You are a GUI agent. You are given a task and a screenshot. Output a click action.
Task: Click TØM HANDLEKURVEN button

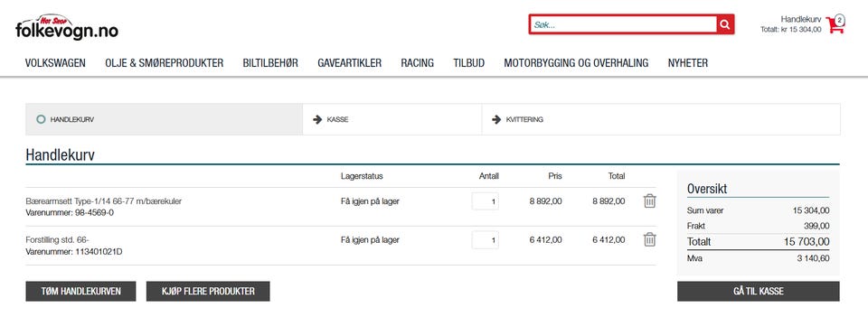(80, 291)
